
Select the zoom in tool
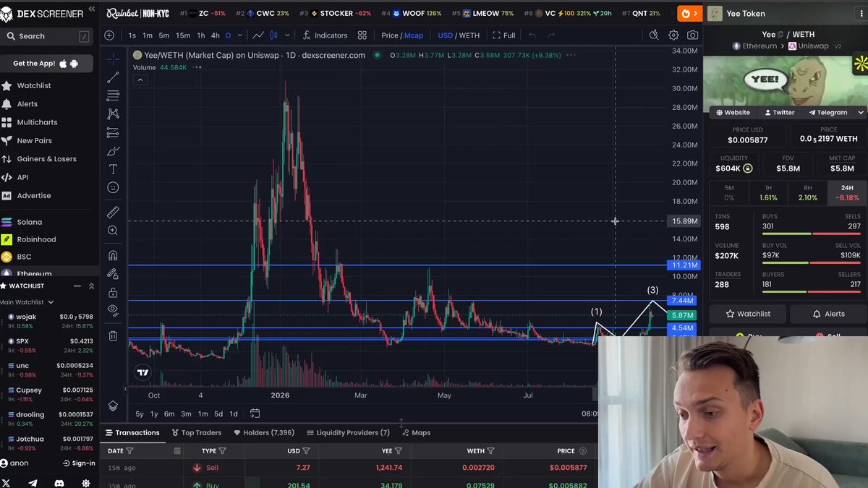pyautogui.click(x=113, y=231)
